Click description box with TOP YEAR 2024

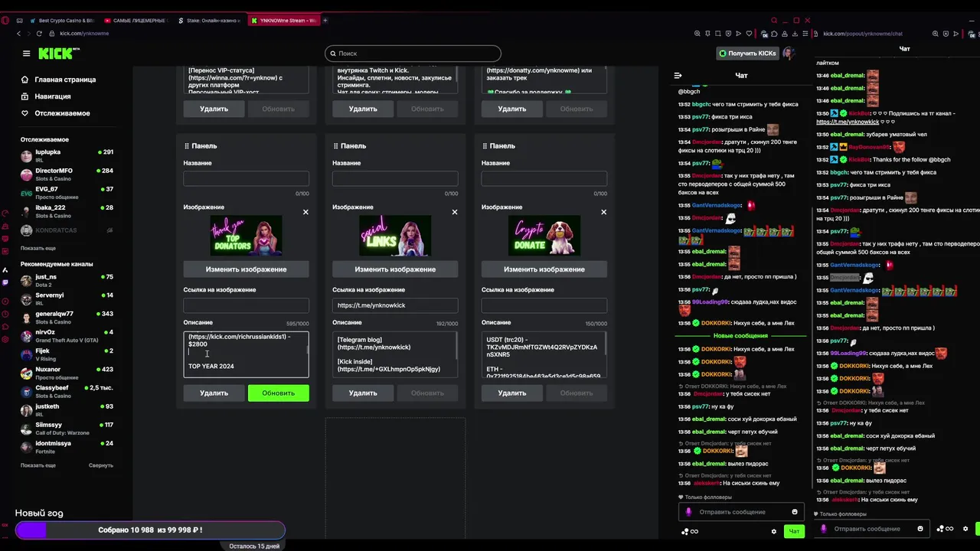click(x=246, y=354)
